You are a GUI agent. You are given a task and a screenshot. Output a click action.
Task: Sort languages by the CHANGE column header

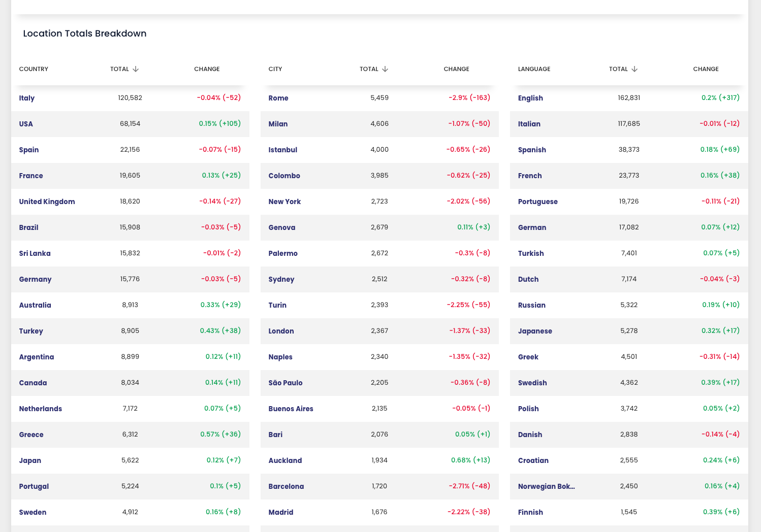pyautogui.click(x=706, y=69)
